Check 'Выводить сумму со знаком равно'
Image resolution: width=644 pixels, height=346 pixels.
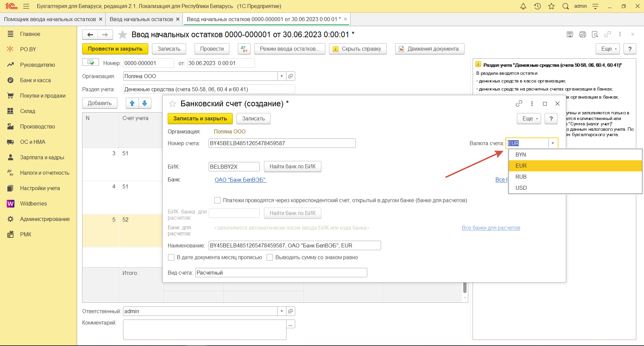pyautogui.click(x=270, y=257)
